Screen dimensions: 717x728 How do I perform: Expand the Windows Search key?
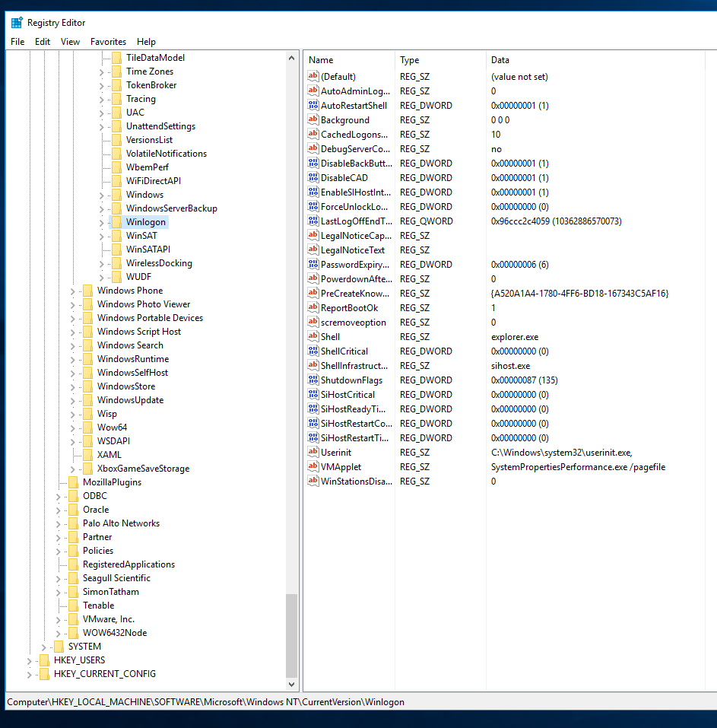click(x=73, y=345)
